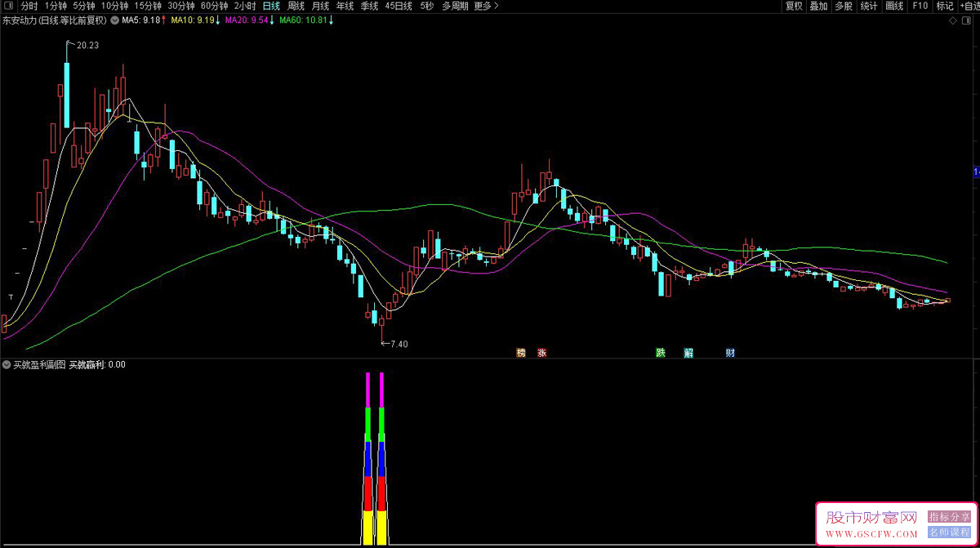Select the 5分钟 period
Viewport: 980px width, 548px height.
click(84, 6)
